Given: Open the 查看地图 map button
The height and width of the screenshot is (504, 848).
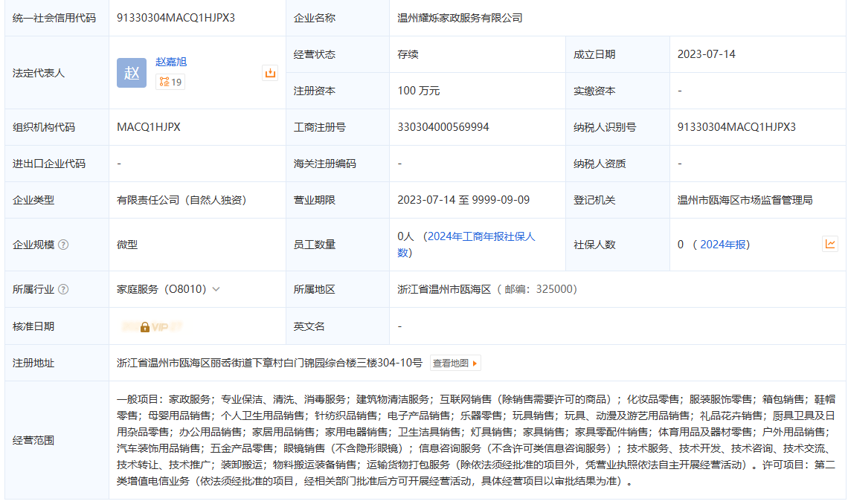Looking at the screenshot, I should (455, 363).
